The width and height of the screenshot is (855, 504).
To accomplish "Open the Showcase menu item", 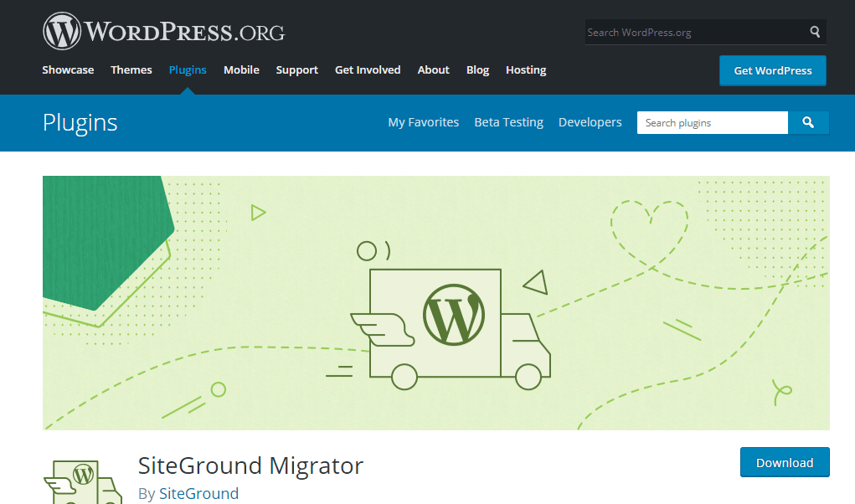I will 68,69.
